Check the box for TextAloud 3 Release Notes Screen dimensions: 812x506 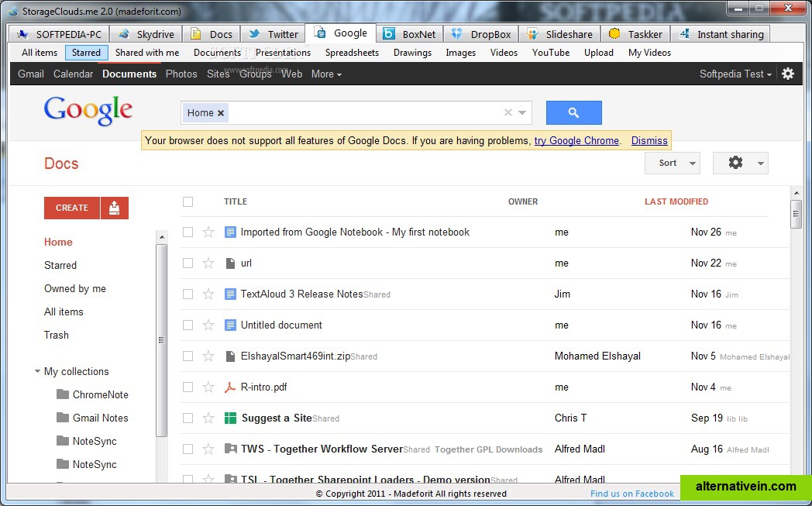[188, 294]
